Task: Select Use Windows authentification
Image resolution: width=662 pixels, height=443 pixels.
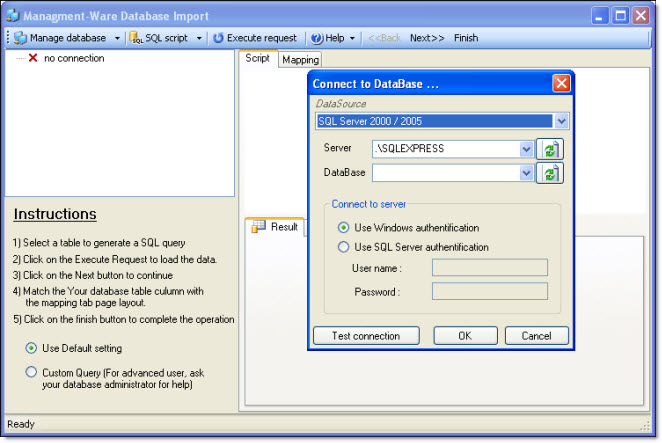Action: point(343,228)
